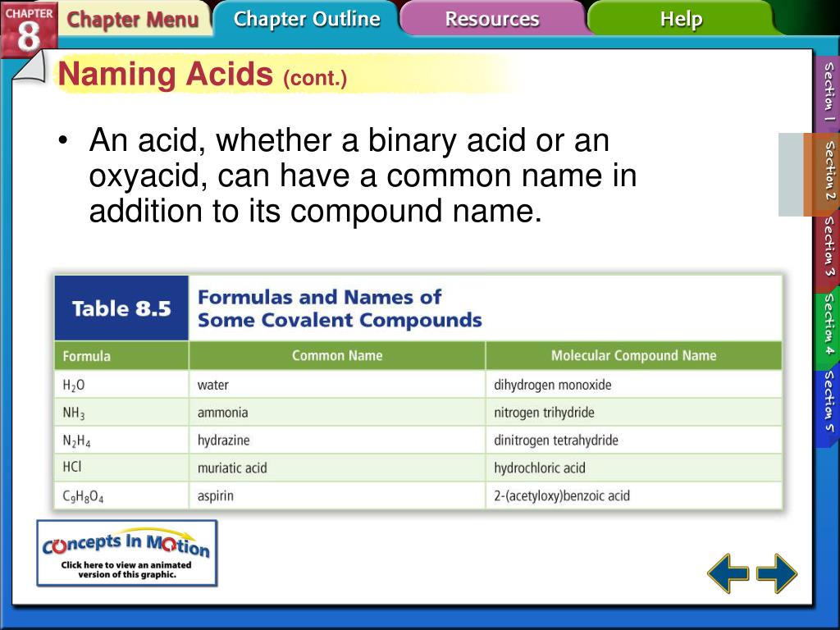This screenshot has width=840, height=630.
Task: Click the common name 'ammonia'
Action: coord(222,413)
